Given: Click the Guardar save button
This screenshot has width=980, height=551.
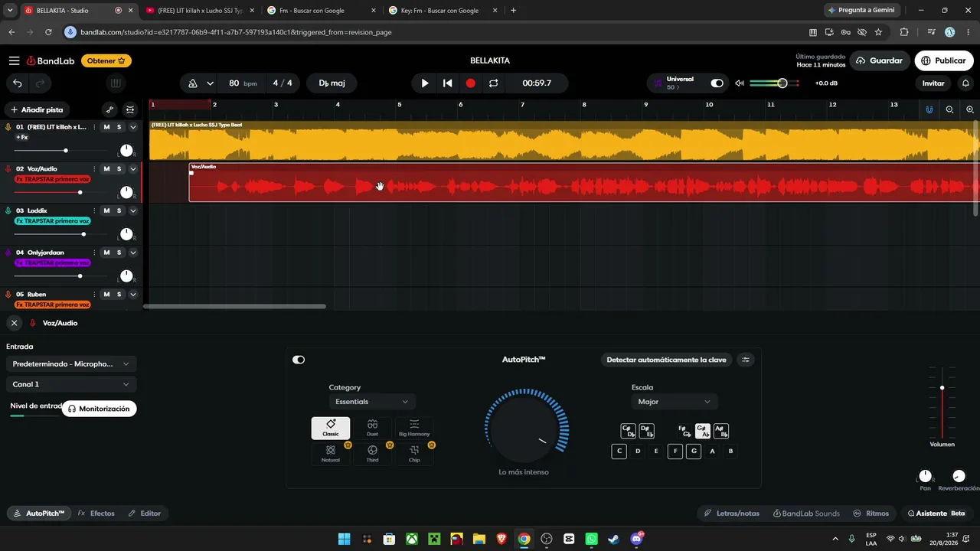Looking at the screenshot, I should [880, 60].
